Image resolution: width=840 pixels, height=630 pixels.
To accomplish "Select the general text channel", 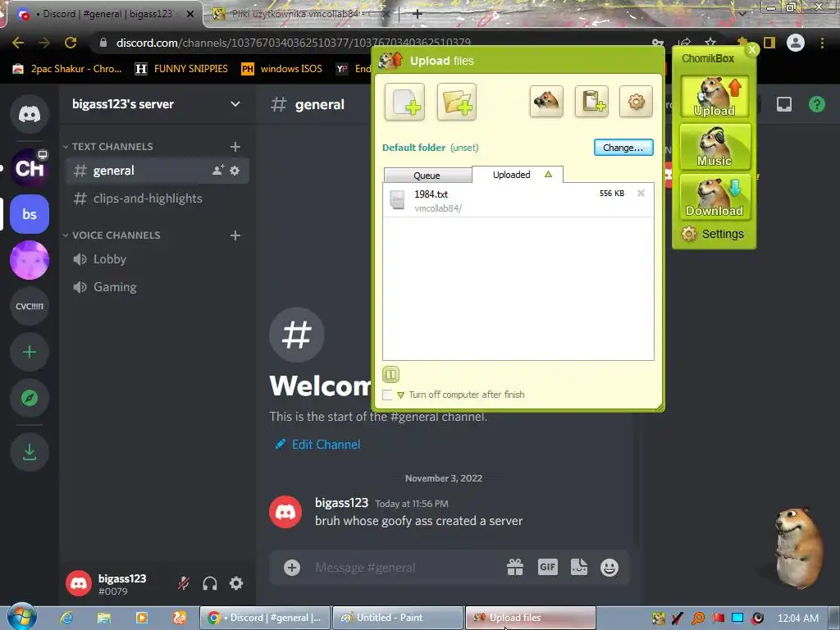I will coord(157,171).
